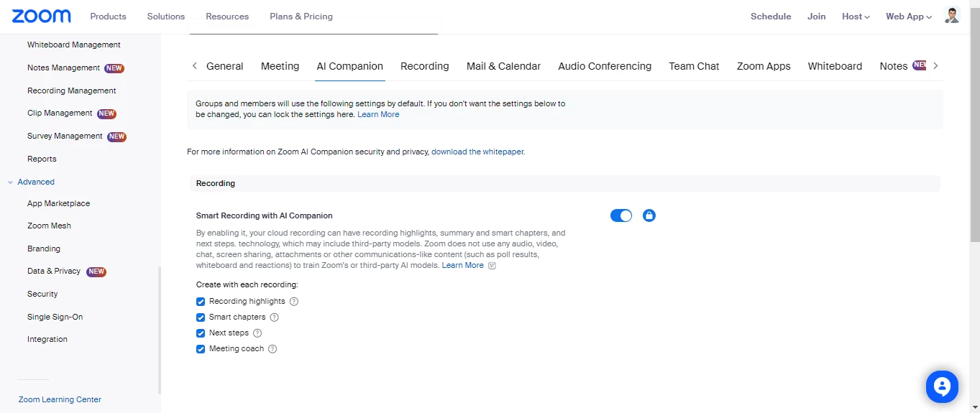
Task: Open the chat support bubble
Action: point(942,386)
